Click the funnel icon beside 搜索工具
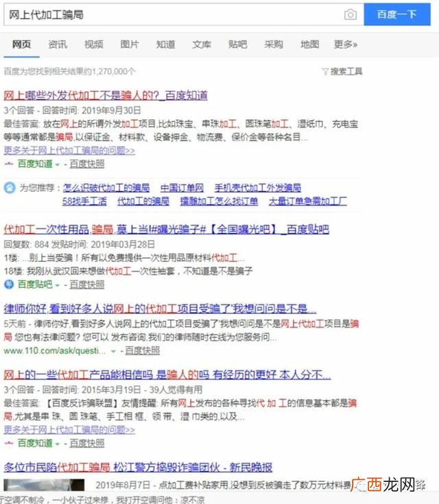This screenshot has width=439, height=504. point(325,72)
